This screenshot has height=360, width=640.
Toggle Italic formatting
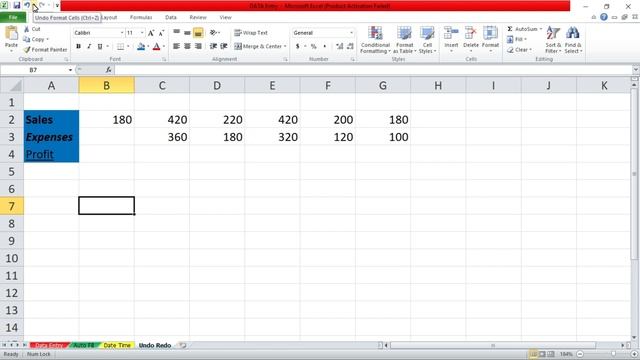(89, 47)
